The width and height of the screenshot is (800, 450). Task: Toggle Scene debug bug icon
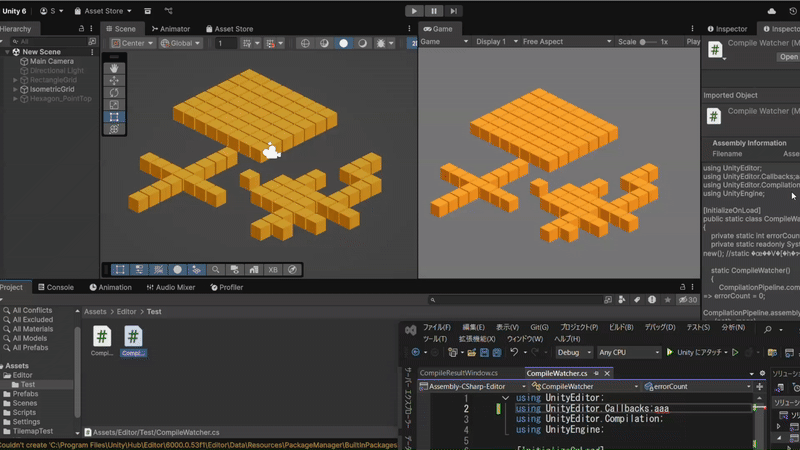click(x=381, y=43)
